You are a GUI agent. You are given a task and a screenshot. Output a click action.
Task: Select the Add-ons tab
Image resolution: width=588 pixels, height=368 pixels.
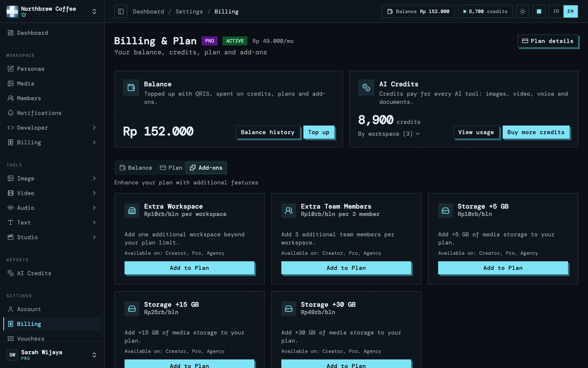click(x=206, y=168)
